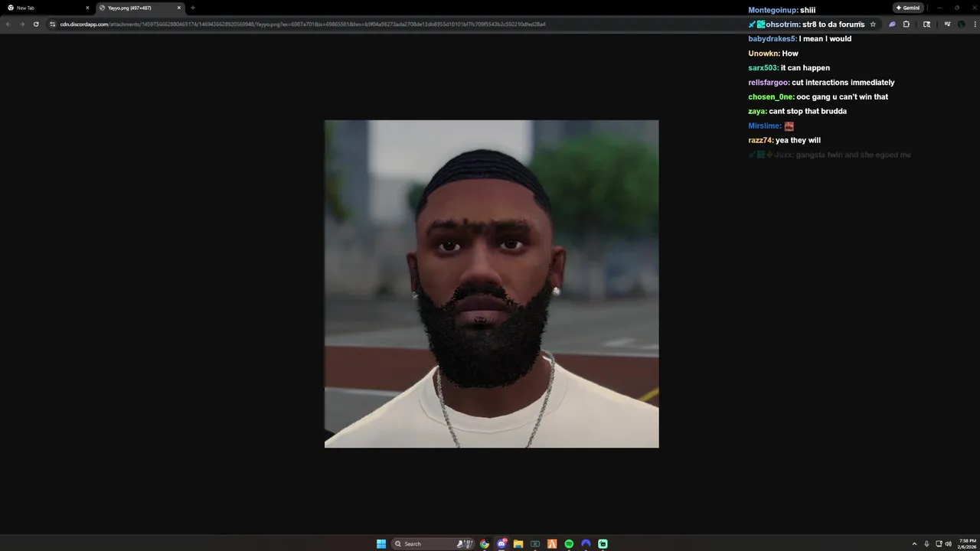Viewport: 980px width, 551px height.
Task: Bookmark this page with the star icon
Action: coord(873,24)
